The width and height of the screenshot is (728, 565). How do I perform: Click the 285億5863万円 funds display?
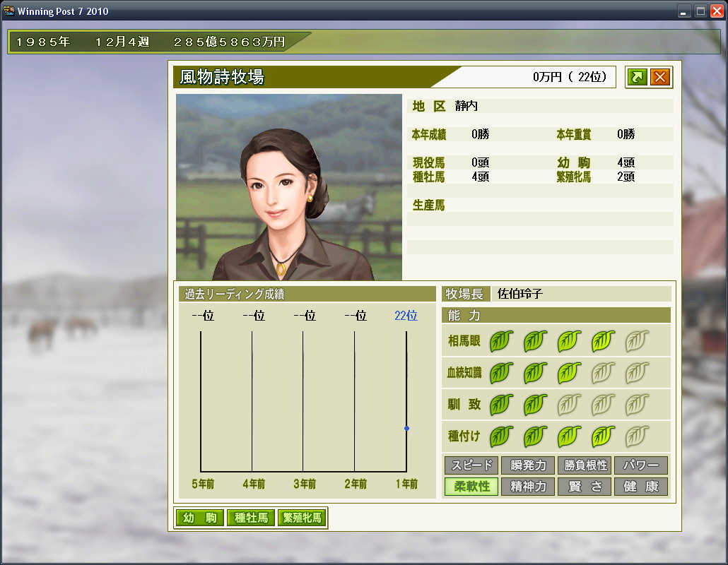[230, 42]
